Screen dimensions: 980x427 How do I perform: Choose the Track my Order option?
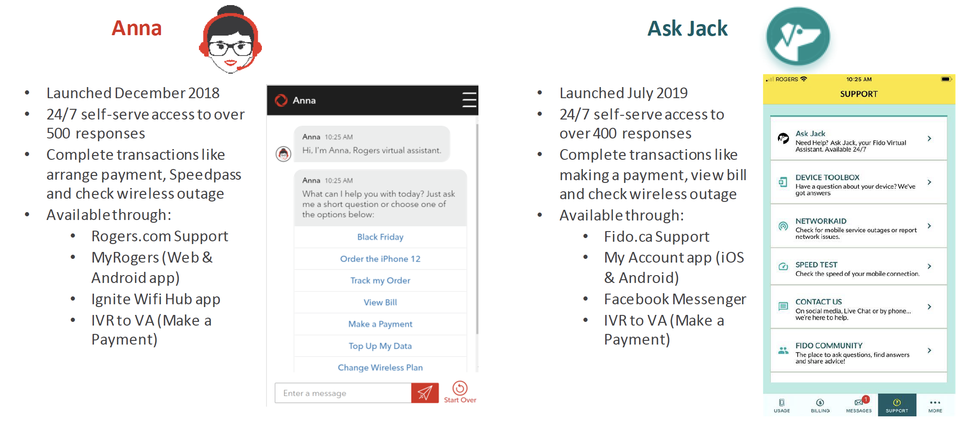pos(380,281)
